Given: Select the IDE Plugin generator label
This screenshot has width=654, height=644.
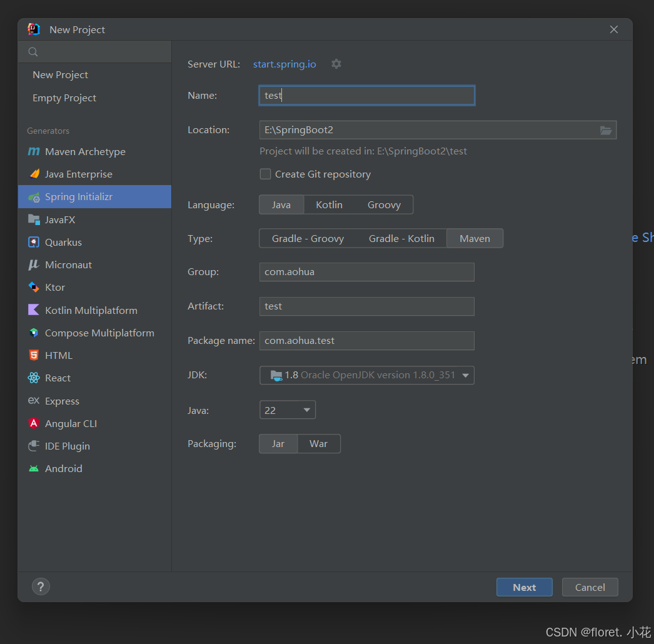Looking at the screenshot, I should [68, 446].
